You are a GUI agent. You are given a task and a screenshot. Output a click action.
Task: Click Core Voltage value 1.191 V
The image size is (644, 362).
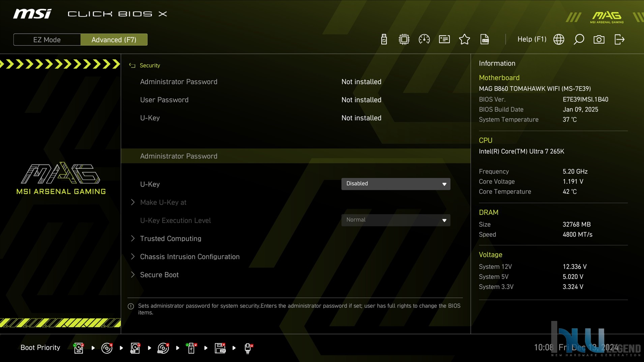click(x=573, y=182)
